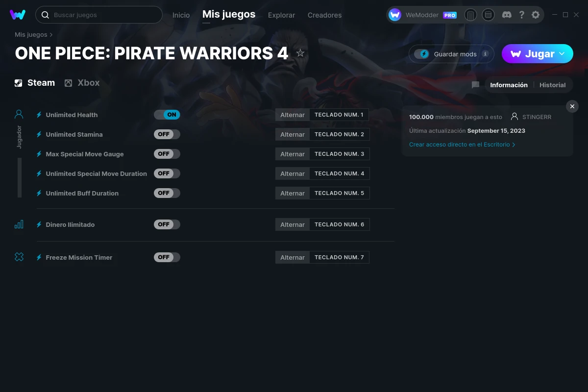This screenshot has width=588, height=392.
Task: Open settings gear icon
Action: [x=536, y=15]
